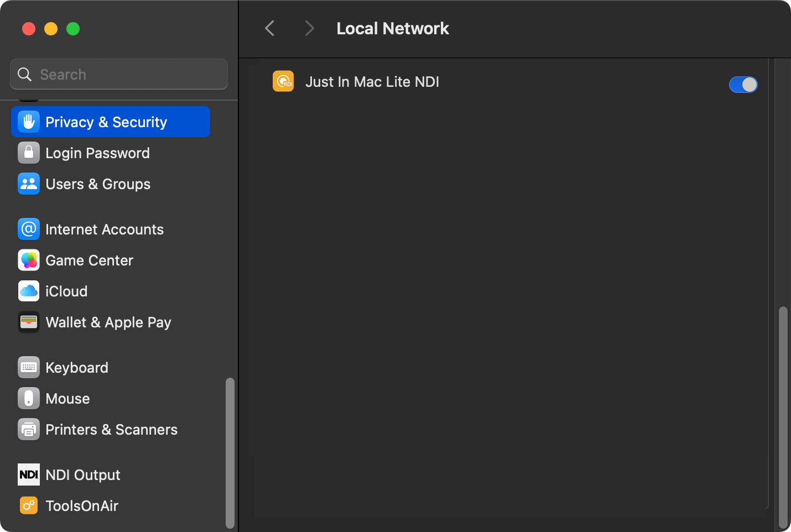Open ToolsOnAir preference pane

111,505
